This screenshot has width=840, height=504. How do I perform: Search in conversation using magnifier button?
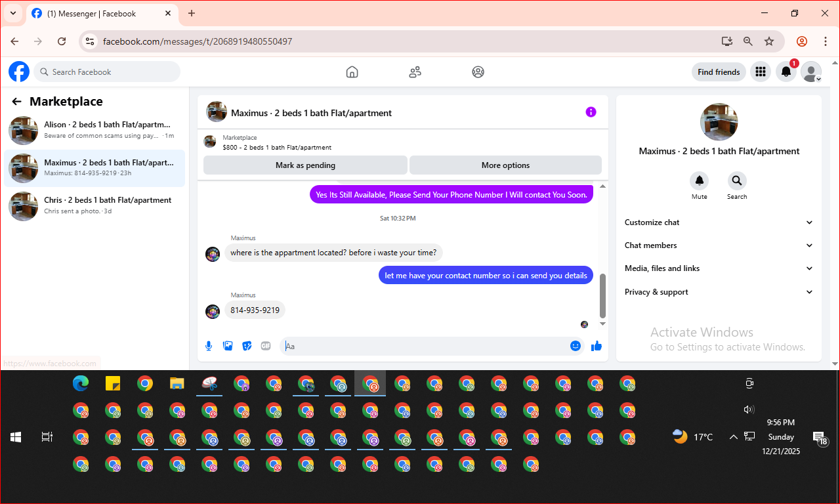point(737,180)
